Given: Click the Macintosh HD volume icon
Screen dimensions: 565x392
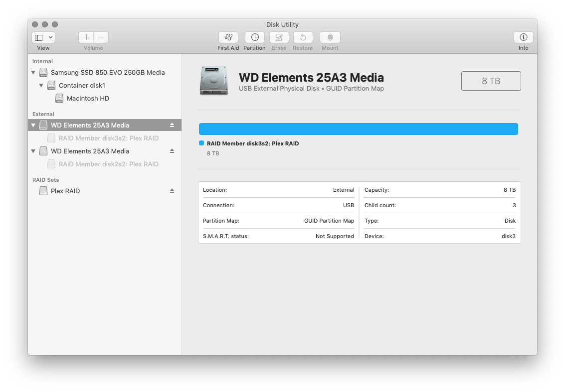Looking at the screenshot, I should click(59, 99).
